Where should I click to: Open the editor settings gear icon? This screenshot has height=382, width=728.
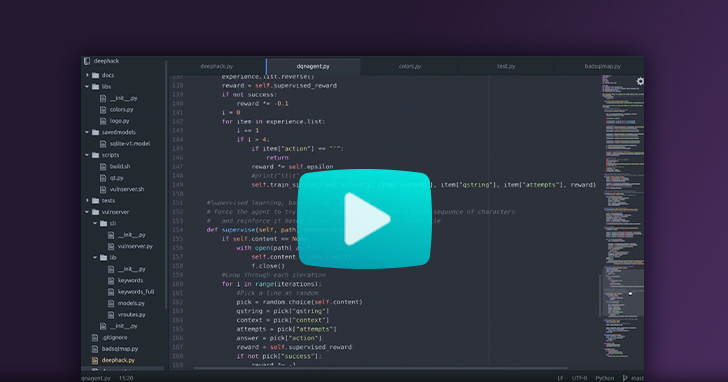point(640,81)
